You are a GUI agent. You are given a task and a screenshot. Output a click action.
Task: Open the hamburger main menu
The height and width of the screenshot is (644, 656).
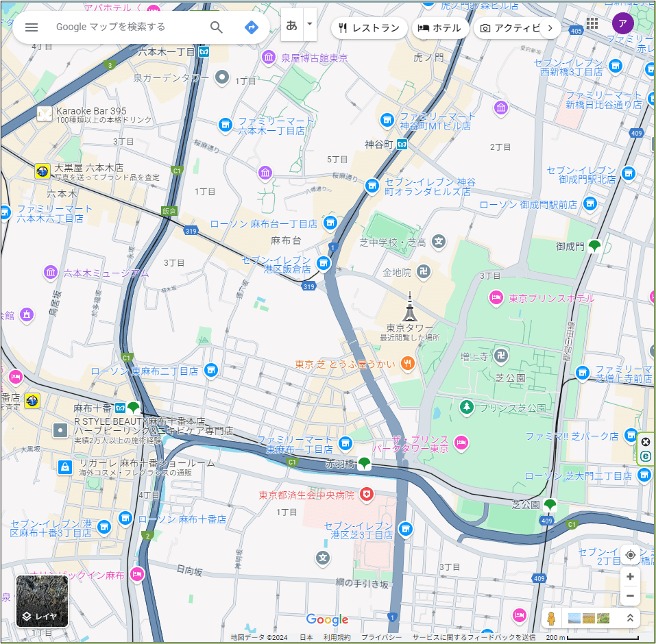(32, 27)
